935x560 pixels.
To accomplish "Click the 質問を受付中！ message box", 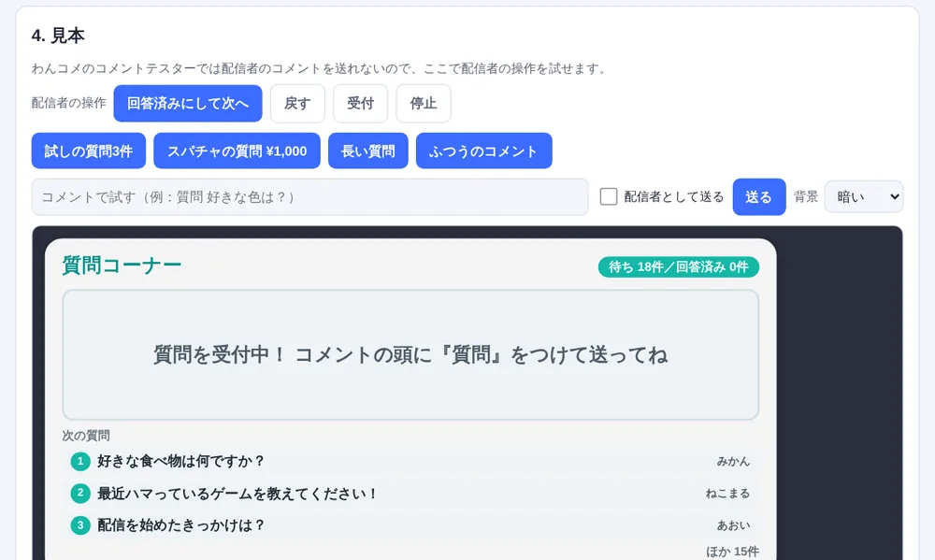I will (410, 355).
